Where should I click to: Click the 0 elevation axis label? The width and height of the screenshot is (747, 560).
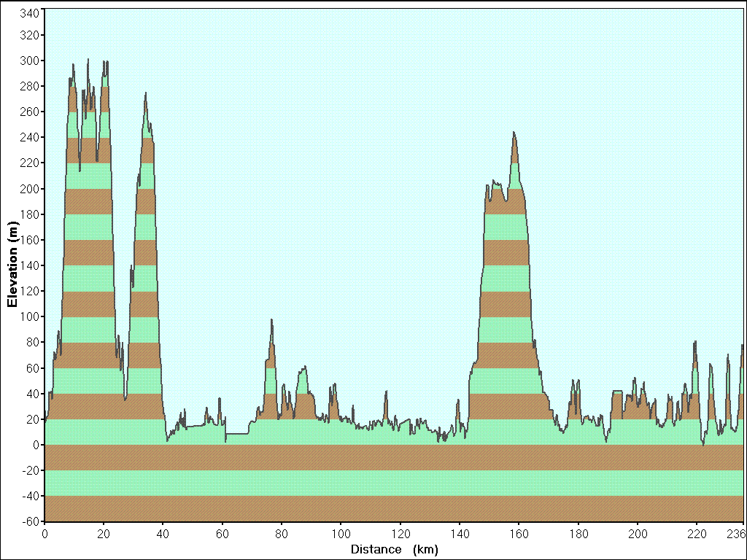tap(36, 446)
